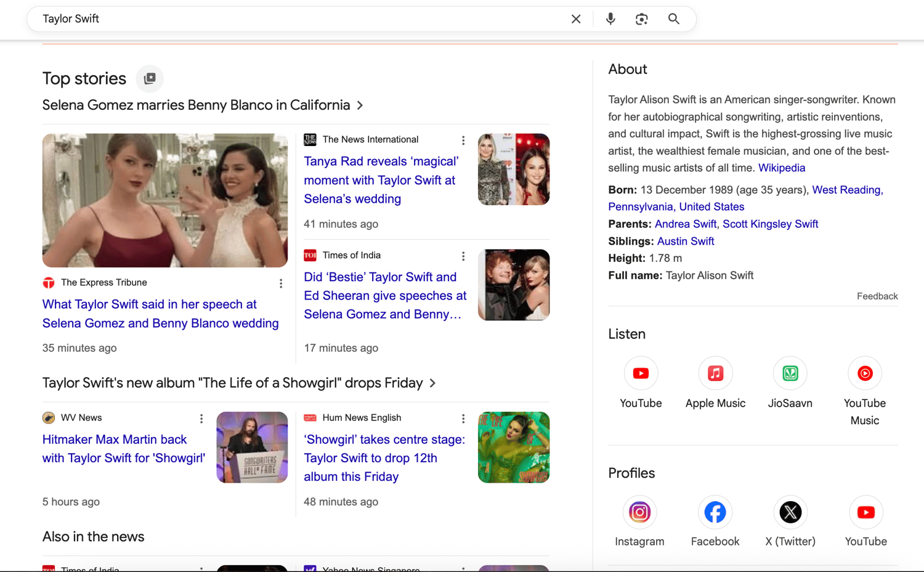Click the 'Also in the news' heading

coord(94,537)
